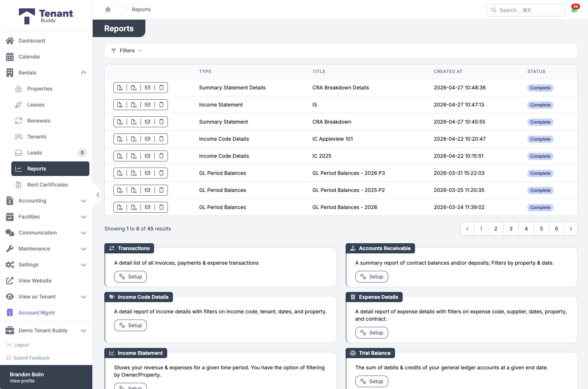The height and width of the screenshot is (389, 588).
Task: Go to page 2 of results
Action: [x=496, y=229]
